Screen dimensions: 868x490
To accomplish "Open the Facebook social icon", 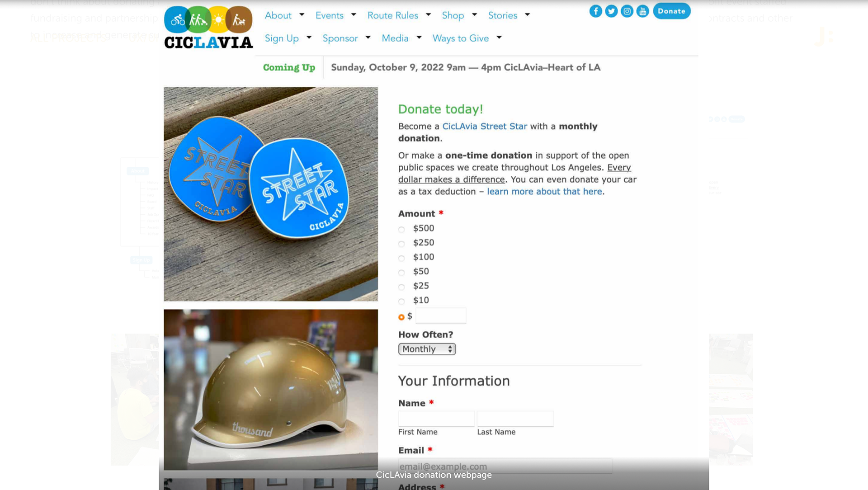I will [x=595, y=11].
